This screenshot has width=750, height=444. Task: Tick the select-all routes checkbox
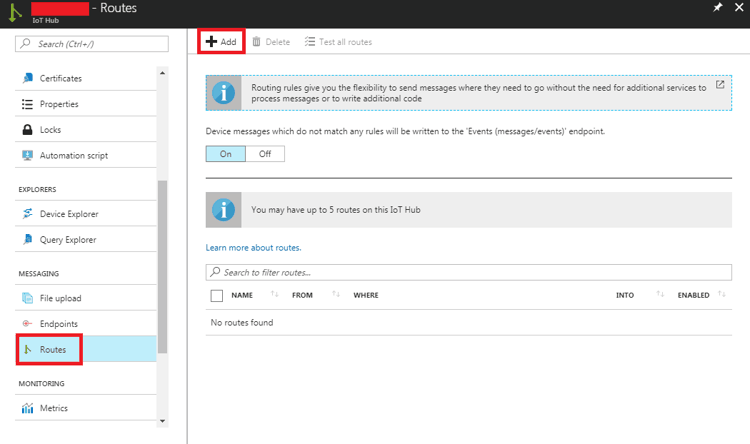217,296
